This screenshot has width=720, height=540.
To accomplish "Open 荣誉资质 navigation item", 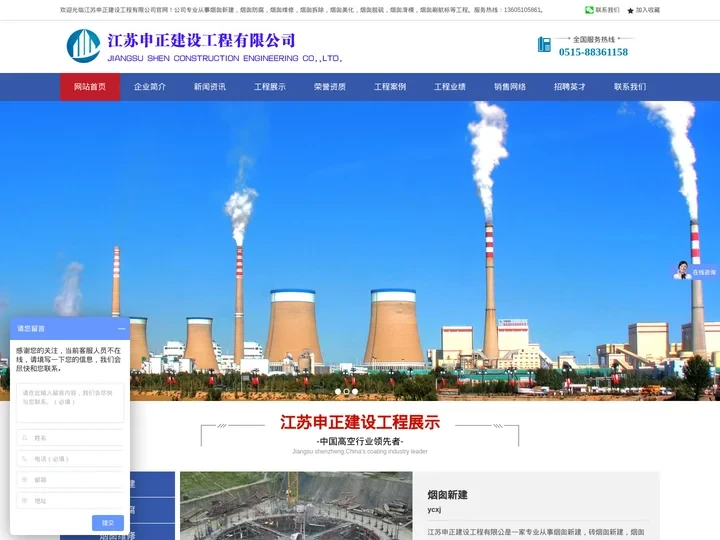I will click(x=330, y=87).
